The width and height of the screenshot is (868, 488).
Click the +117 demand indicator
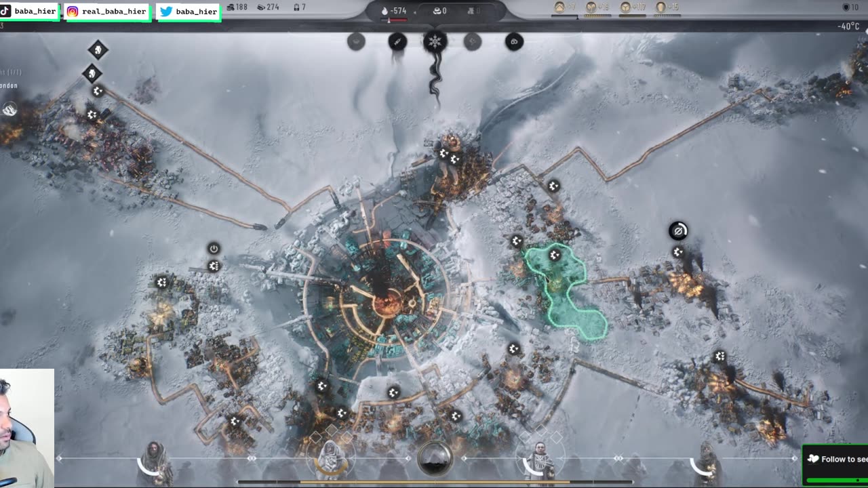pos(633,7)
